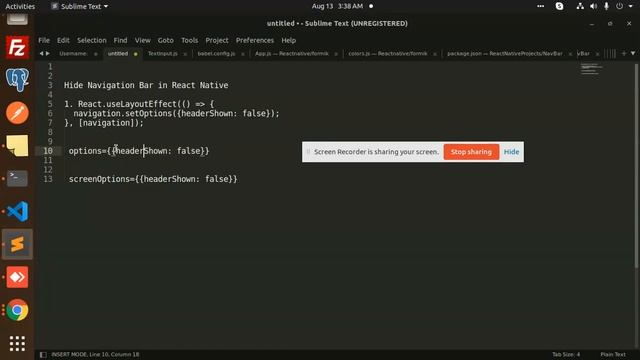The image size is (640, 360).
Task: Open the Project menu
Action: tap(217, 40)
